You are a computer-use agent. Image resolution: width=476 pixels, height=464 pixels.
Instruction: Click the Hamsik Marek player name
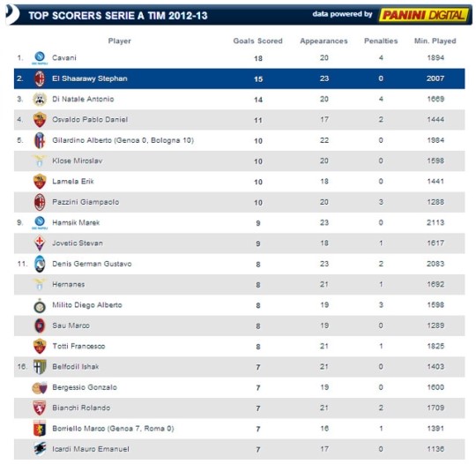[76, 222]
